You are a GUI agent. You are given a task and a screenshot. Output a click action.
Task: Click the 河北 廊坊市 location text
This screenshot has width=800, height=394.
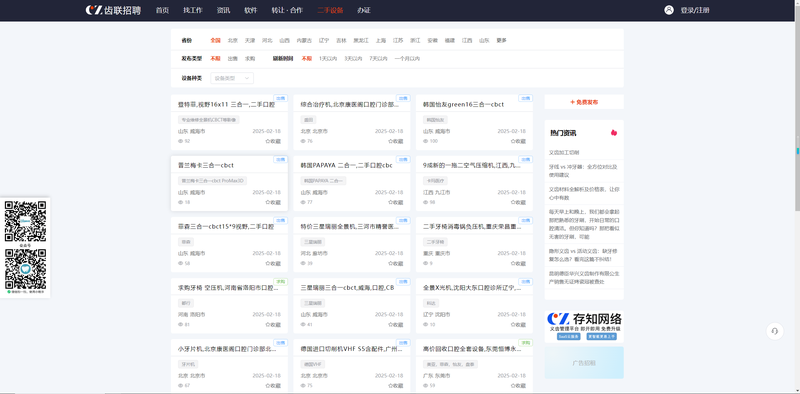(314, 254)
